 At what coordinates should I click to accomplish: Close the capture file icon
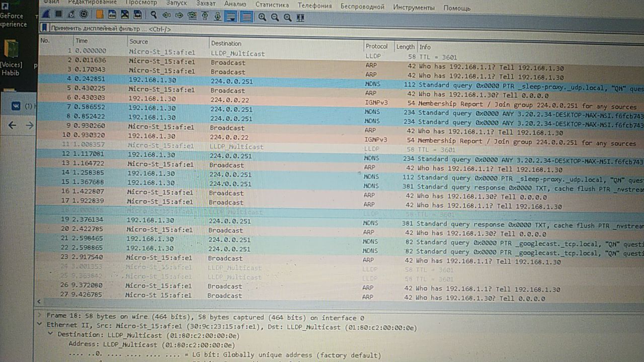[125, 15]
